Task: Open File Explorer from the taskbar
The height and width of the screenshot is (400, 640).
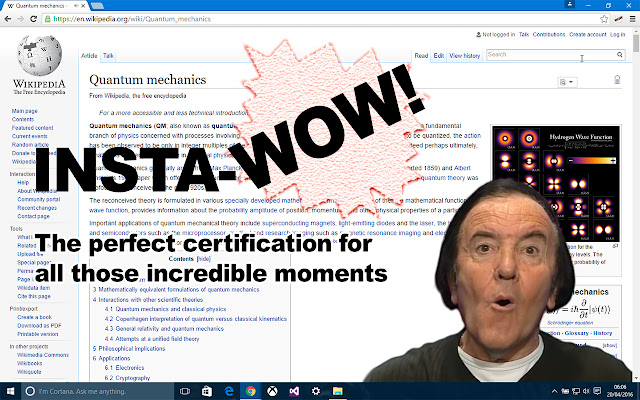Action: coord(338,391)
